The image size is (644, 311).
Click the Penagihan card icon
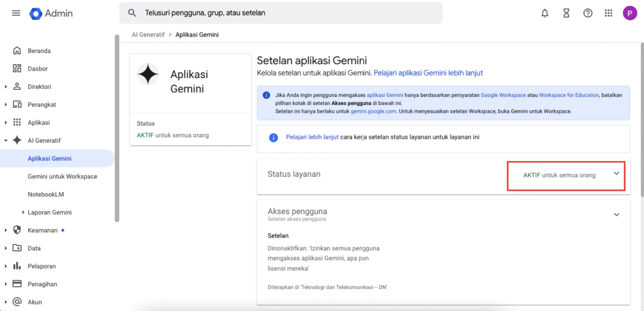17,284
